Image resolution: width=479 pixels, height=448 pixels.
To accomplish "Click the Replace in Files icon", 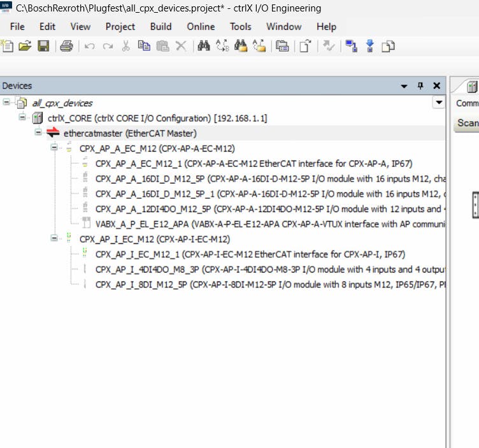I will tap(259, 46).
